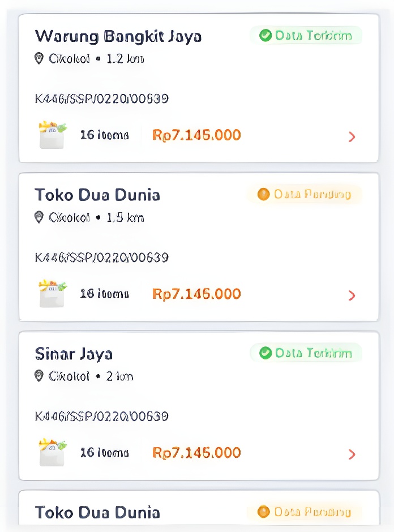
Task: Select the order code under Cikokol 1.2 km
Action: [102, 99]
